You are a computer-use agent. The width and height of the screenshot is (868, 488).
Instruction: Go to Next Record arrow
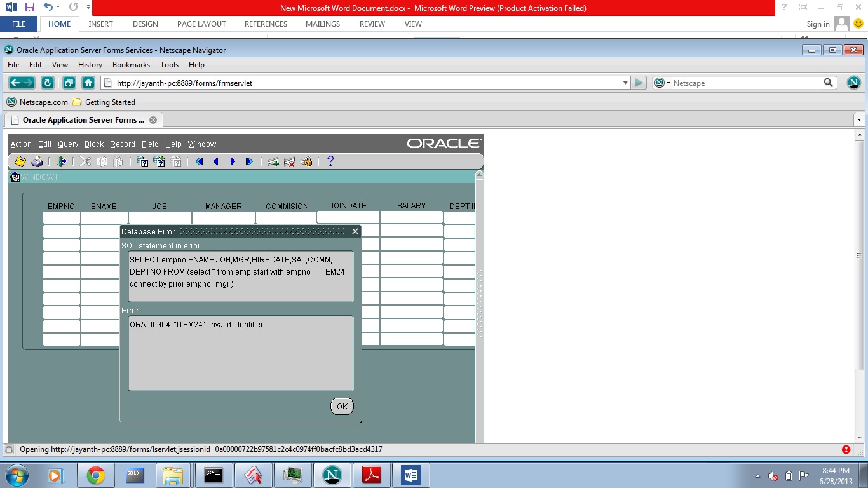[233, 161]
